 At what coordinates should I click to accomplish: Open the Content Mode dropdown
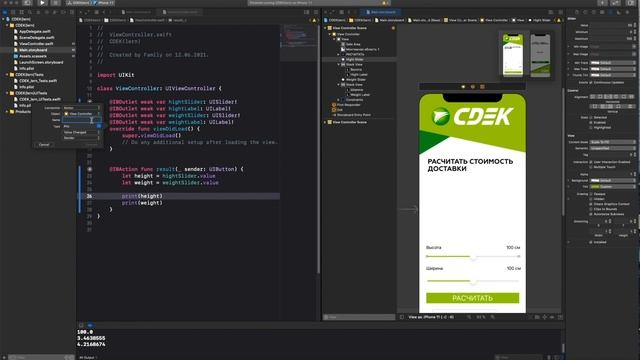point(613,142)
